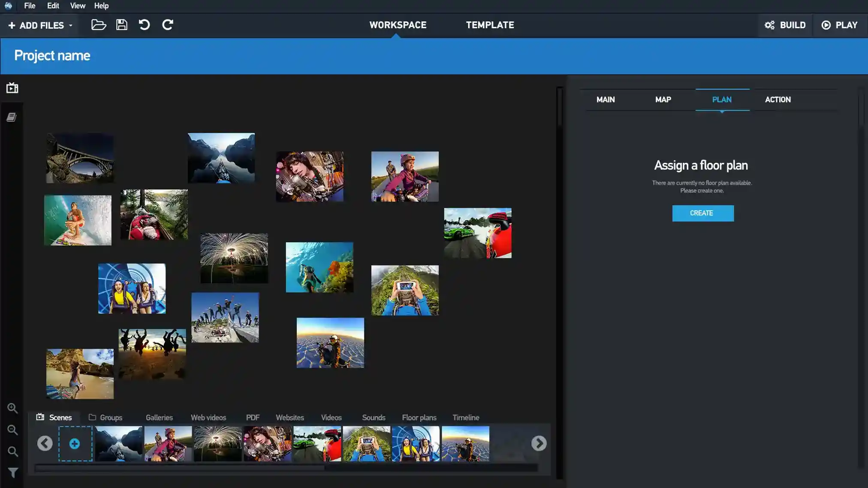Open the Websites tab

point(290,417)
